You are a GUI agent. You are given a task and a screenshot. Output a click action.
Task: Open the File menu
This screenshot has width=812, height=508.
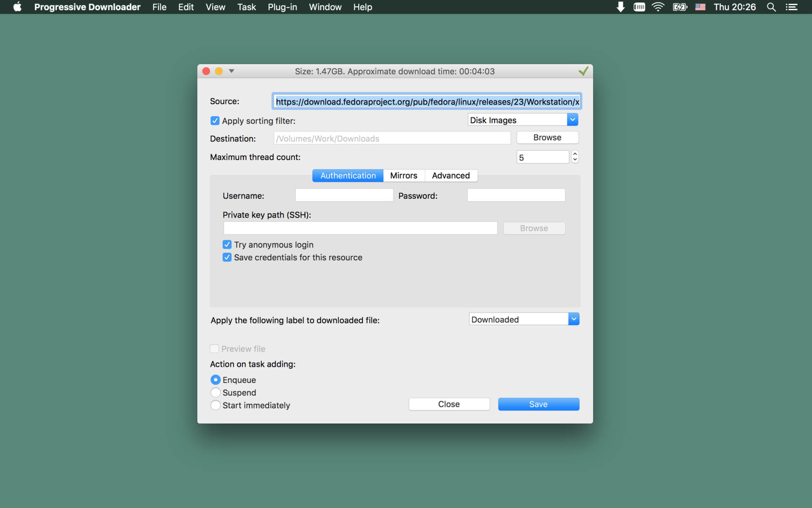tap(159, 7)
